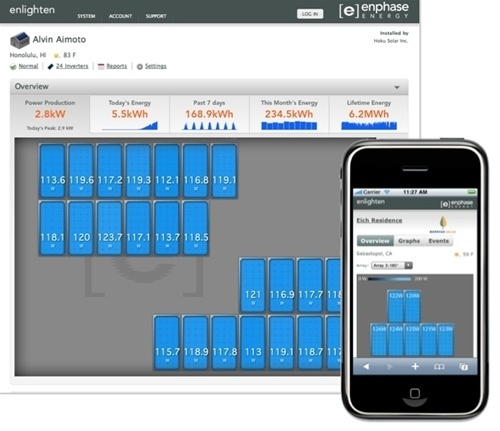Collapse the Overview panel arrow
The image size is (500, 431).
point(397,87)
